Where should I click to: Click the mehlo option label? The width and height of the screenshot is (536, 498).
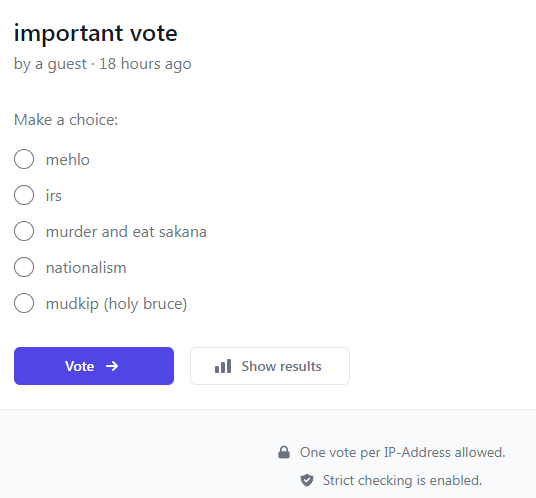(x=68, y=160)
